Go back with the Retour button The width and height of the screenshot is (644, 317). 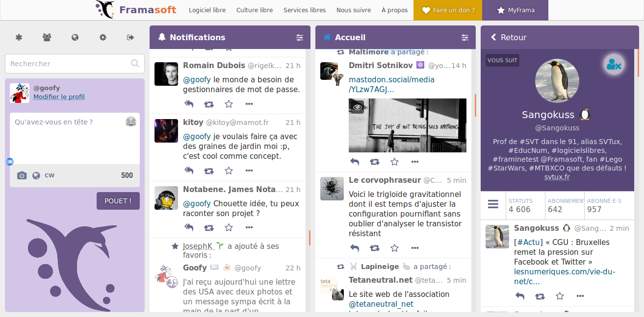[x=509, y=37]
